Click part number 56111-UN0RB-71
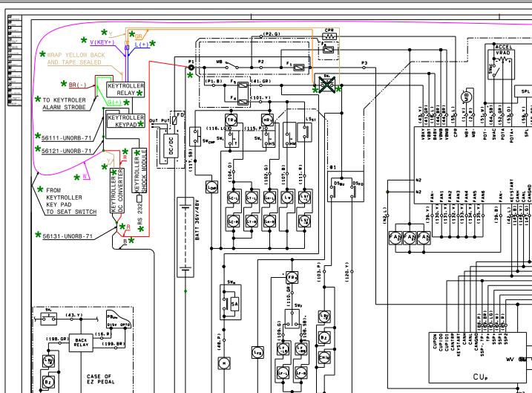 coord(67,138)
